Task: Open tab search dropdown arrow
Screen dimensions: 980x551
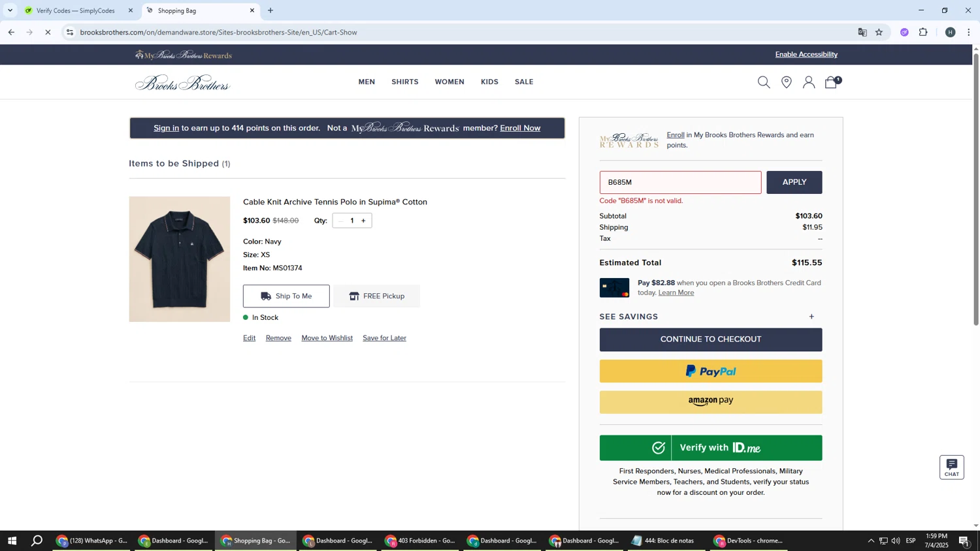Action: click(10, 10)
